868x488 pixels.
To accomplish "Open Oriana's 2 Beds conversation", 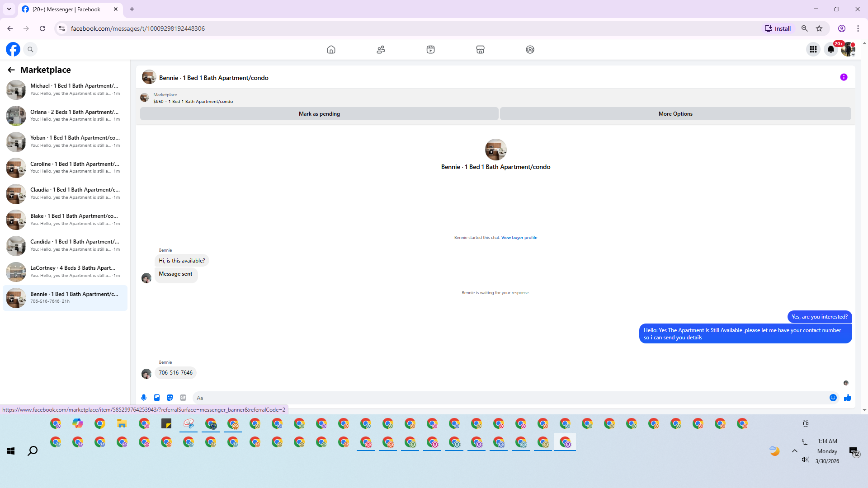I will pyautogui.click(x=65, y=116).
